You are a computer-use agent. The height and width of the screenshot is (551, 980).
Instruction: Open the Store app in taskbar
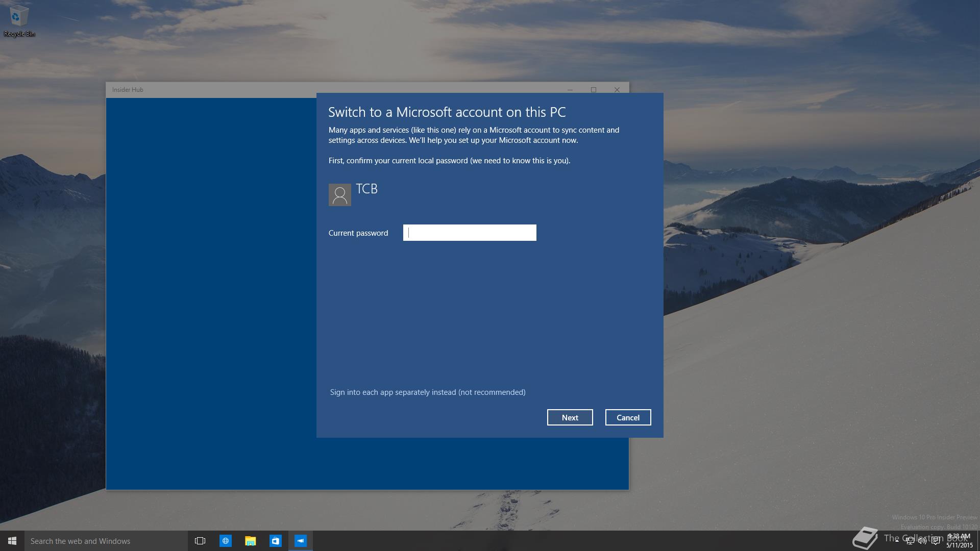275,541
